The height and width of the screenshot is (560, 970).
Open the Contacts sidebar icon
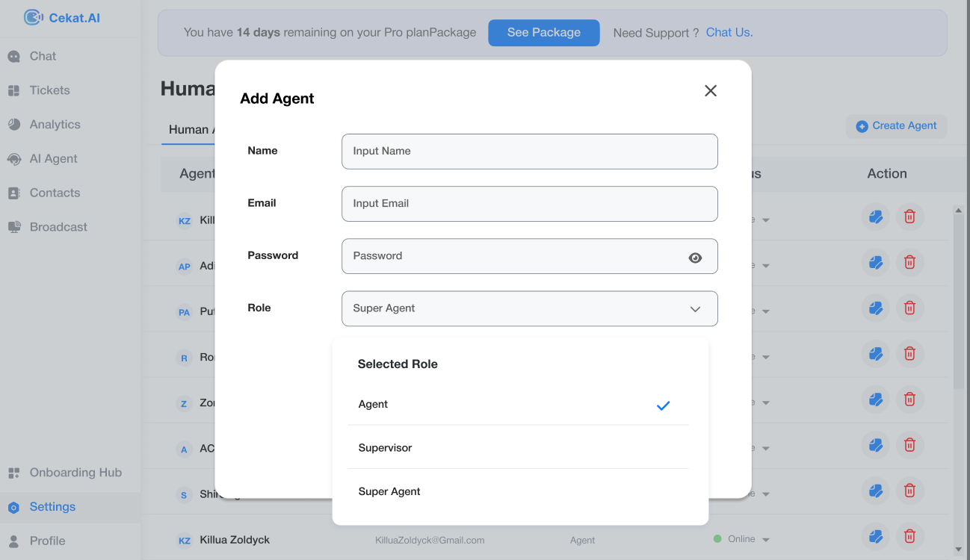[x=13, y=193]
